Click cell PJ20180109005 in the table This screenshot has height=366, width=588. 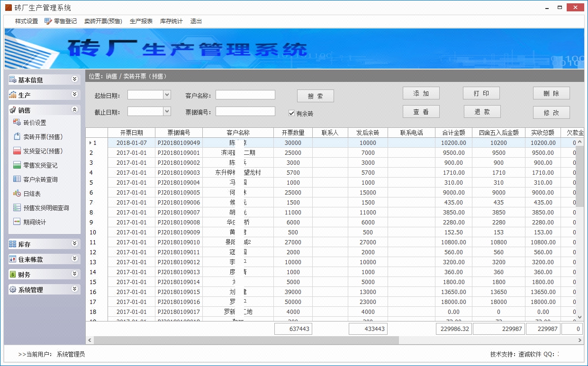[179, 192]
